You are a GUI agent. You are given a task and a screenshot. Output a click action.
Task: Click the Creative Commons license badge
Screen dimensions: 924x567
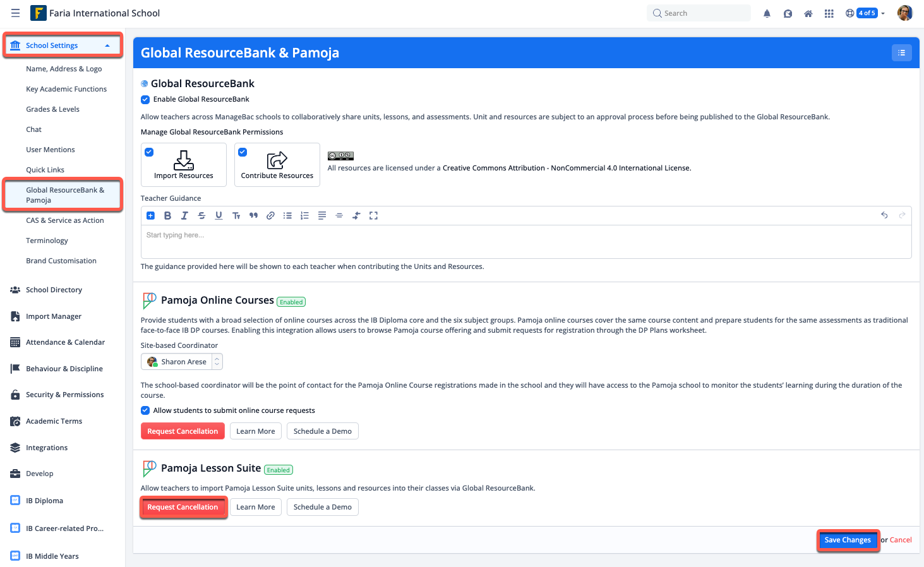click(x=340, y=156)
